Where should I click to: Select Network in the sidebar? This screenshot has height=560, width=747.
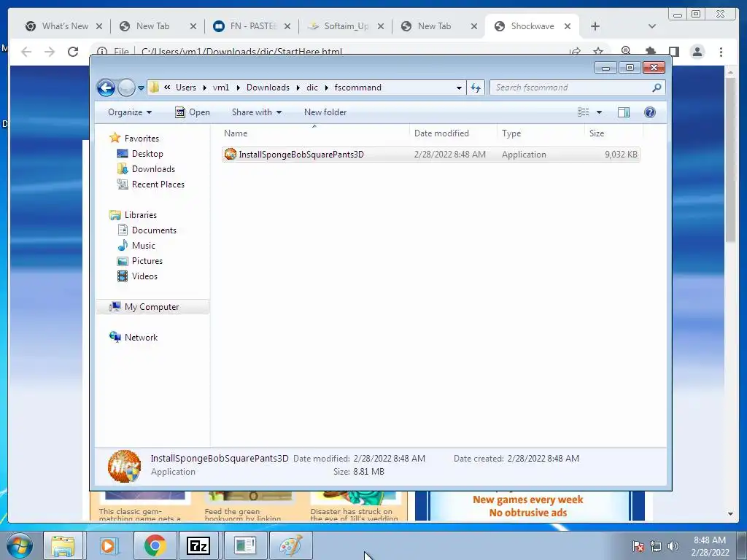point(141,337)
